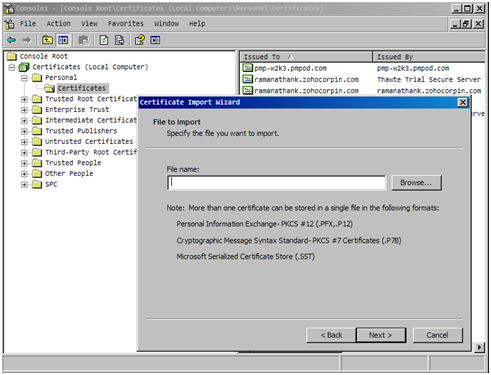Expand the Trusted Root Certification node

24,99
